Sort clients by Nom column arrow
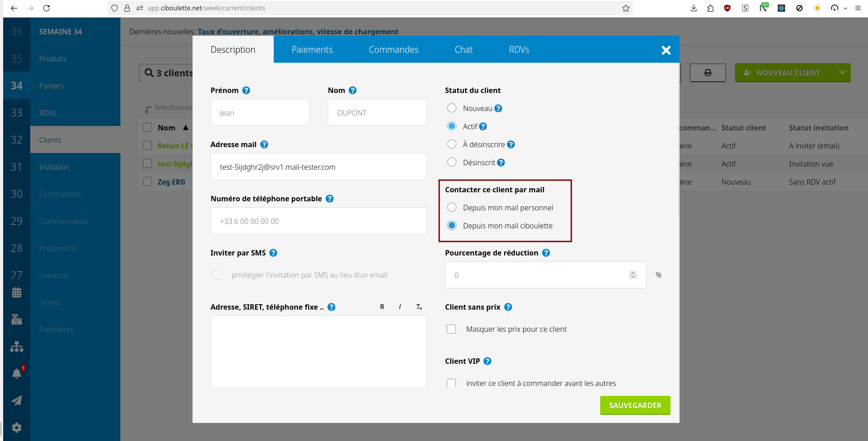Viewport: 868px width, 441px height. click(186, 128)
